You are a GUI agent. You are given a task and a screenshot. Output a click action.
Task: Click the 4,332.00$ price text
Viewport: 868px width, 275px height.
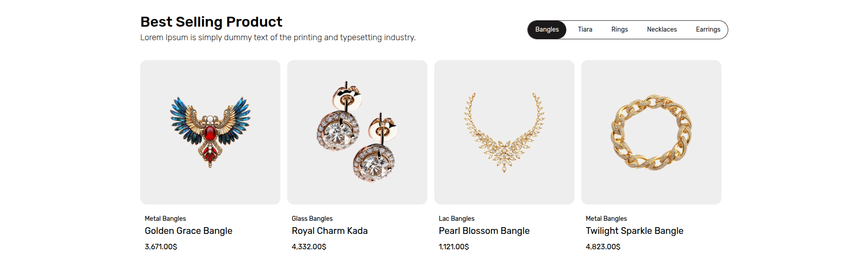pyautogui.click(x=309, y=247)
